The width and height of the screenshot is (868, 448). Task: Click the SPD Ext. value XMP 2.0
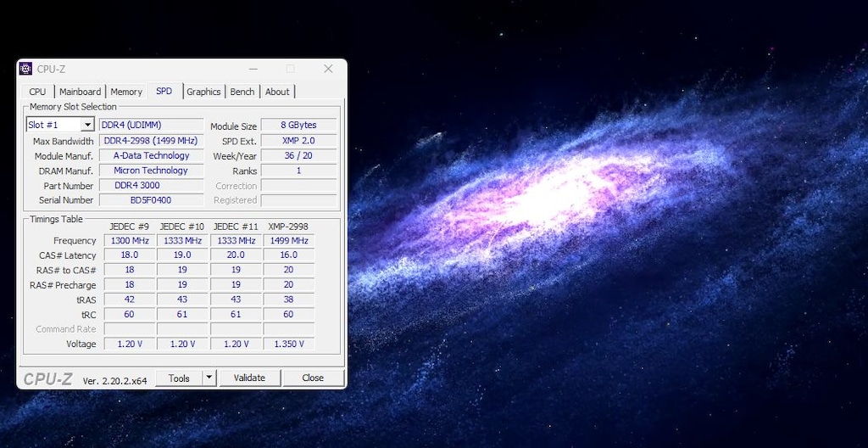[x=299, y=140]
